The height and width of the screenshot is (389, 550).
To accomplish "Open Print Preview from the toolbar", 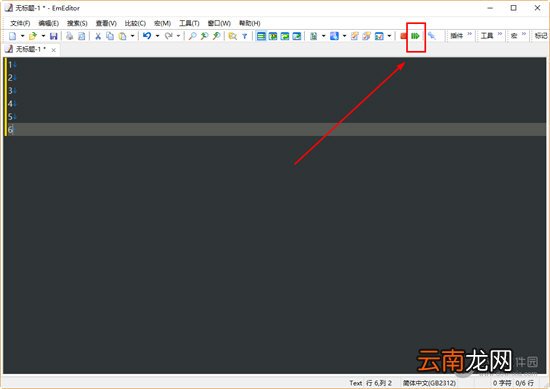I will click(81, 36).
